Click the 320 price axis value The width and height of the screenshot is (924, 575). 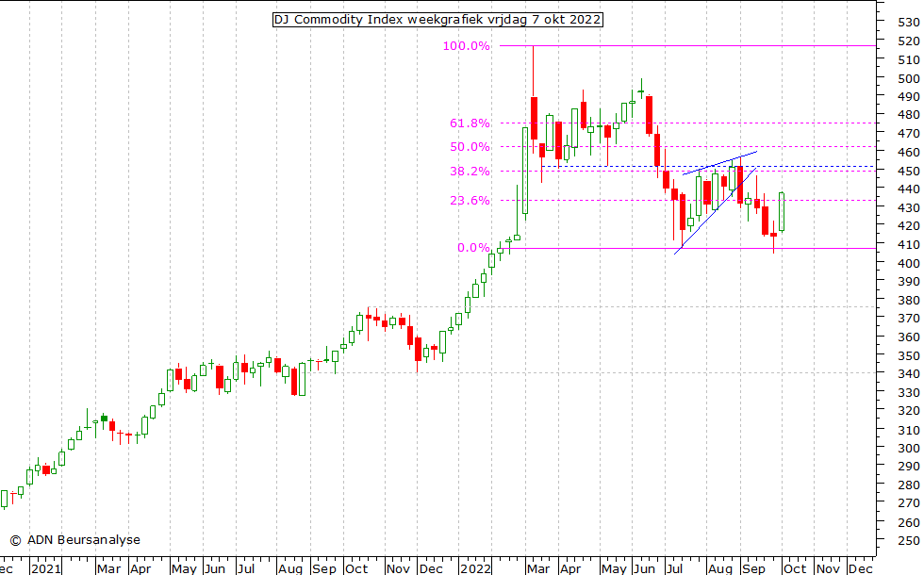(909, 411)
